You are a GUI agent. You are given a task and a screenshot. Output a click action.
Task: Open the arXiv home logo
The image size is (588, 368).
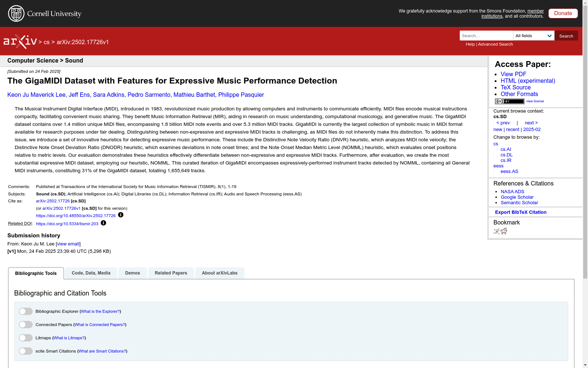[20, 42]
